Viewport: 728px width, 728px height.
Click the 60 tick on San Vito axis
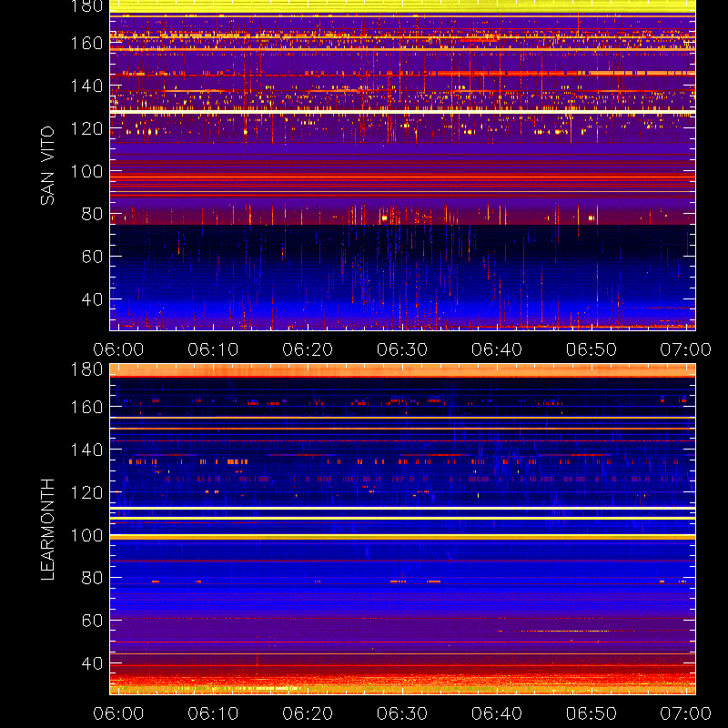(x=92, y=257)
